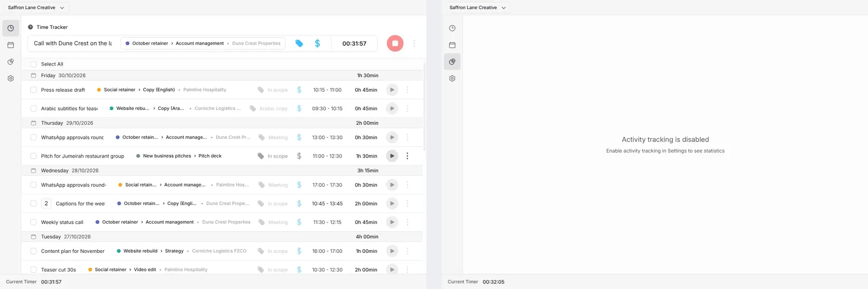The height and width of the screenshot is (289, 868).
Task: Open options menu for Pitch for Jumeirah entry
Action: tap(407, 156)
